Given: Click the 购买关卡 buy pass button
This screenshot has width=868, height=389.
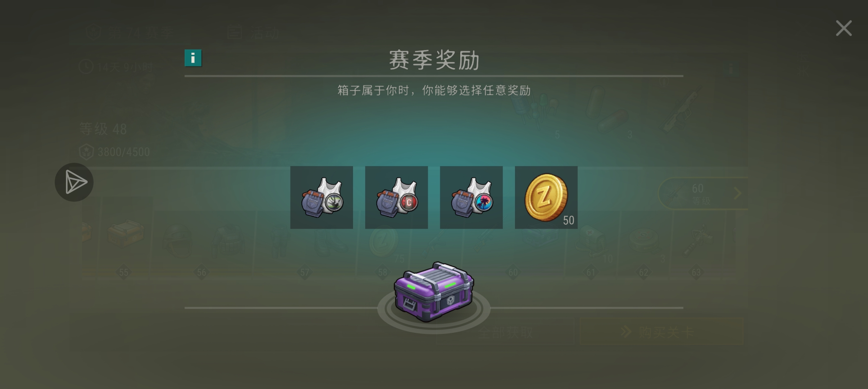Looking at the screenshot, I should 661,332.
